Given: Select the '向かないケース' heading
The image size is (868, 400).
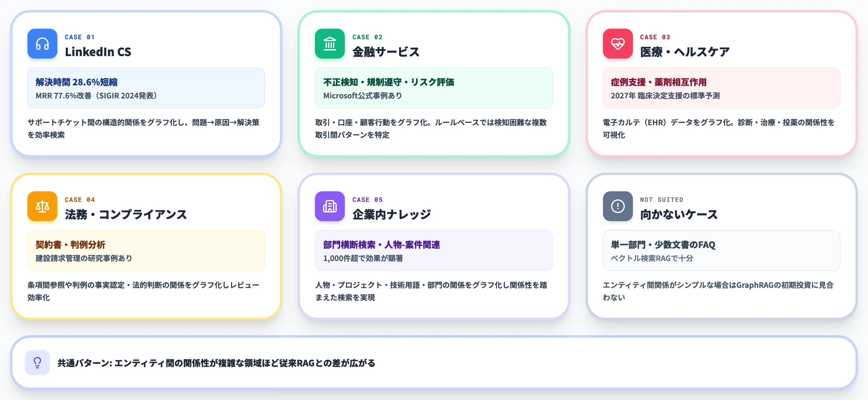Looking at the screenshot, I should click(679, 214).
